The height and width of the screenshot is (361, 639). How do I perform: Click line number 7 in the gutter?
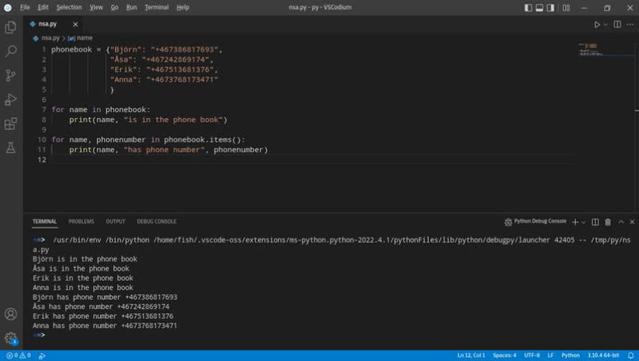tap(44, 110)
